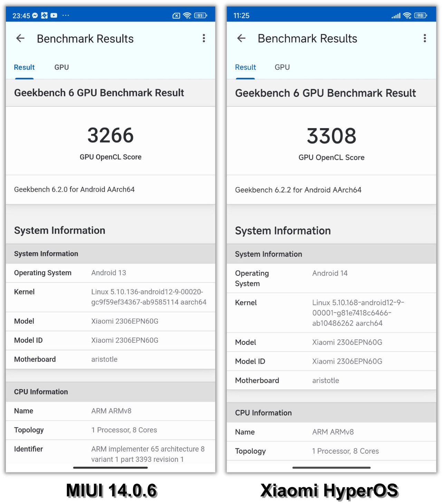This screenshot has width=442, height=504.
Task: Switch to the GPU tab on HyperOS screen
Action: click(x=282, y=67)
